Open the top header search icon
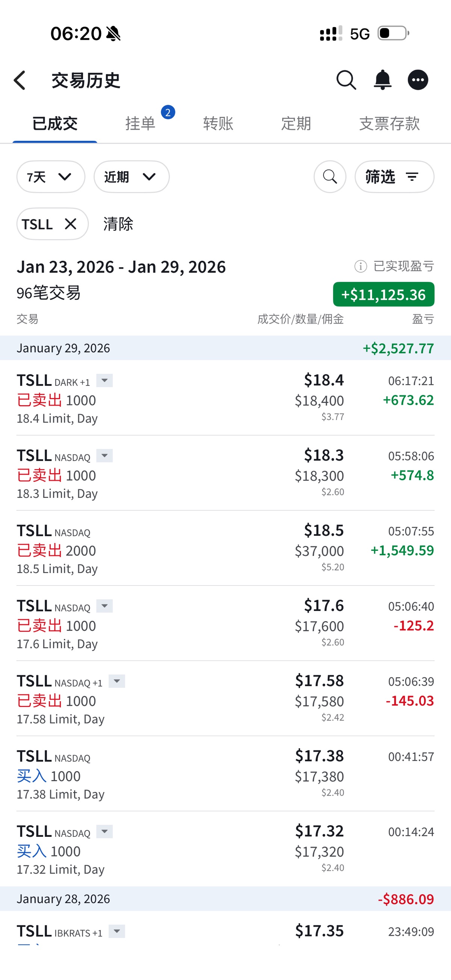451x980 pixels. (x=346, y=80)
